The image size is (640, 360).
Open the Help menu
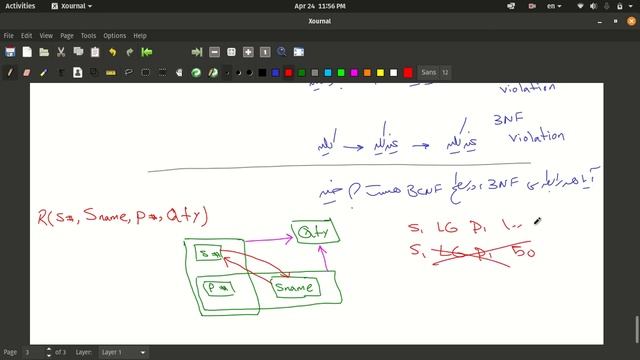coord(140,36)
